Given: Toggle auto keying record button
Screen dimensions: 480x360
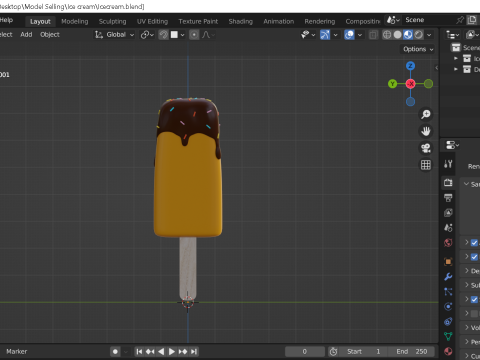Looking at the screenshot, I should coord(115,351).
